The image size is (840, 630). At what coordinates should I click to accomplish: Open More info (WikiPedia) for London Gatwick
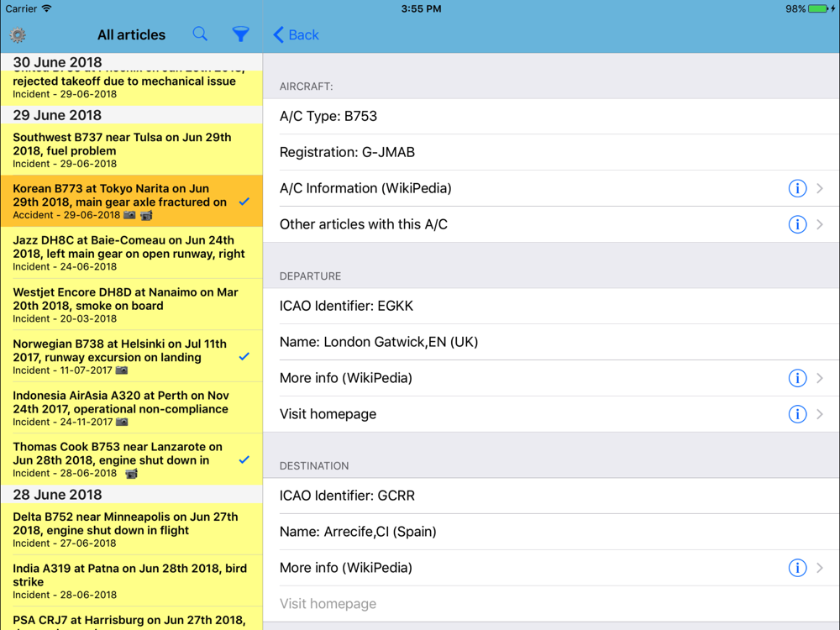click(x=551, y=378)
